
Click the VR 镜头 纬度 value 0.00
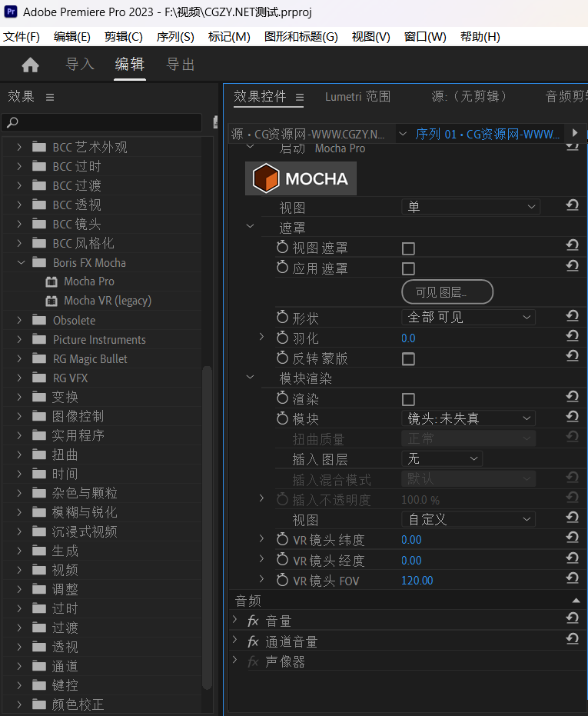pos(411,540)
